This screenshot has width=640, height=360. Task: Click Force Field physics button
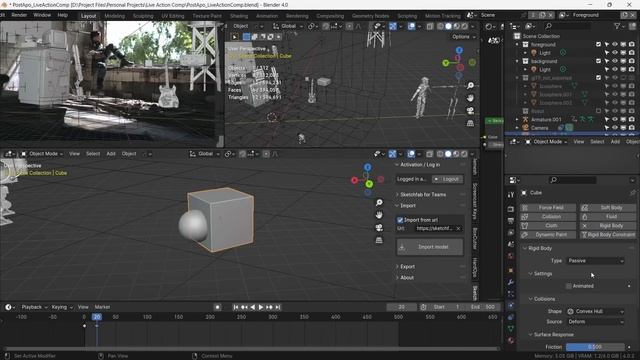pyautogui.click(x=548, y=208)
